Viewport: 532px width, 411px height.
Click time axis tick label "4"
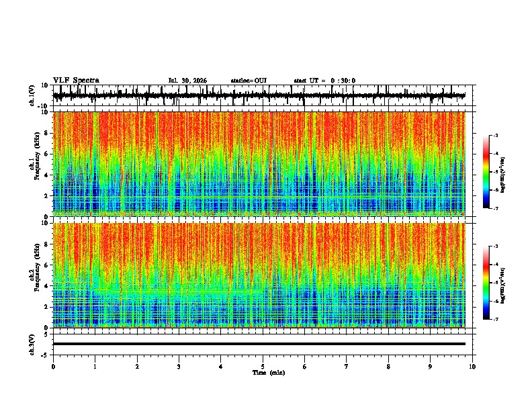(x=221, y=367)
